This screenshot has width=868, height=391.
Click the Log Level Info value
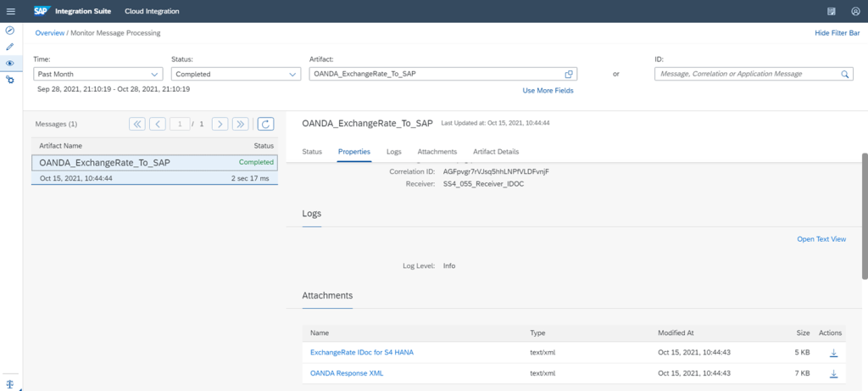pyautogui.click(x=449, y=265)
